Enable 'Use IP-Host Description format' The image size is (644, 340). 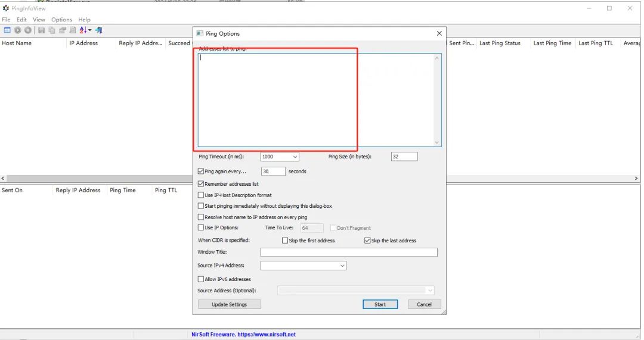[x=201, y=195]
